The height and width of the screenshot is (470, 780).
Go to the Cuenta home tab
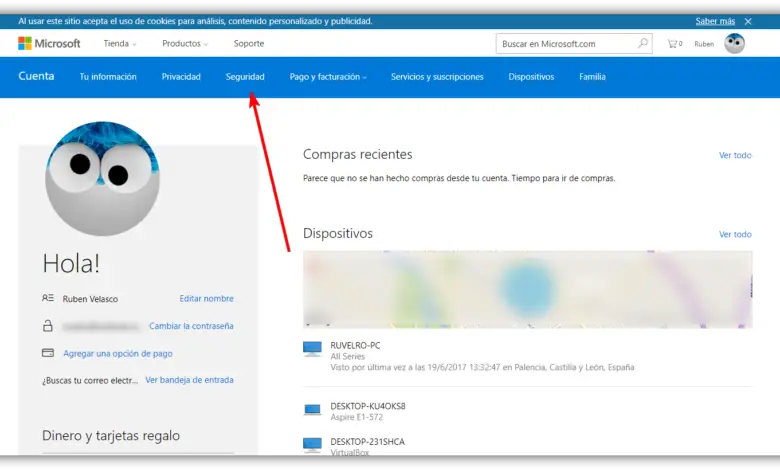pos(36,76)
